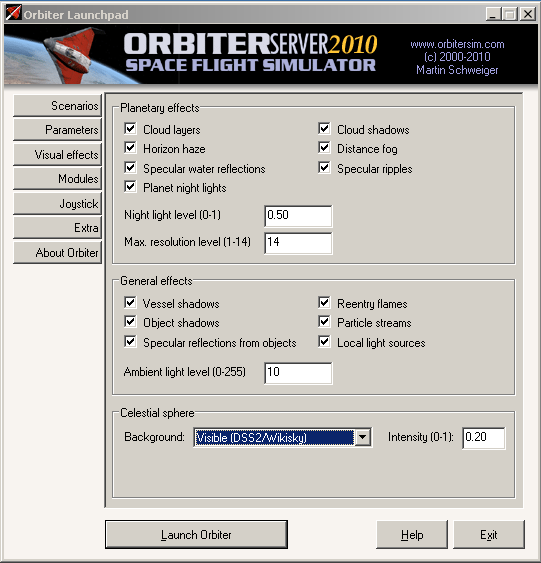This screenshot has height=563, width=541.
Task: Disable the Horizon haze option
Action: [130, 148]
